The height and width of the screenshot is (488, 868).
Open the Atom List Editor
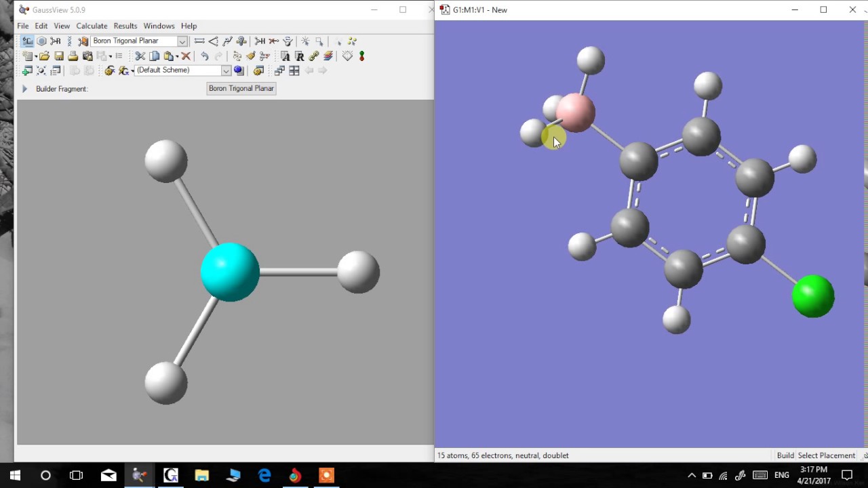click(285, 56)
